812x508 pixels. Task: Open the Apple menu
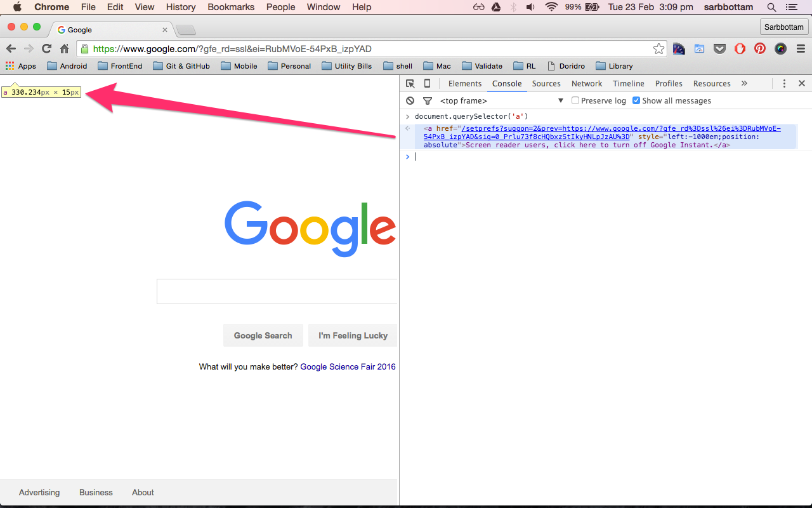pyautogui.click(x=17, y=7)
